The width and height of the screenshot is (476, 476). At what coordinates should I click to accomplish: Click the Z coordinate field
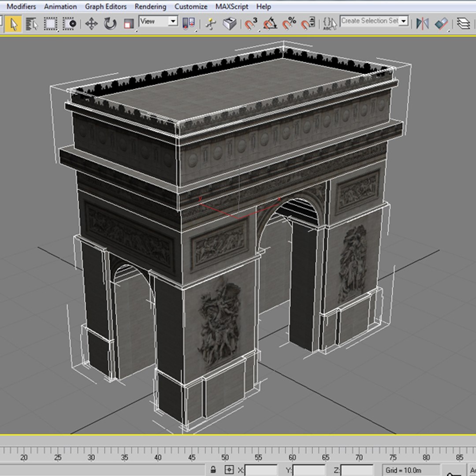click(357, 470)
